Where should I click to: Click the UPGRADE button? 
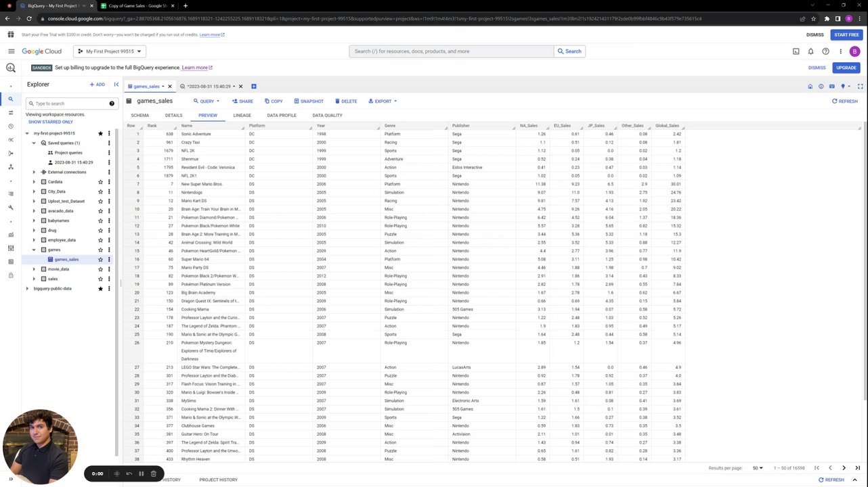[846, 68]
